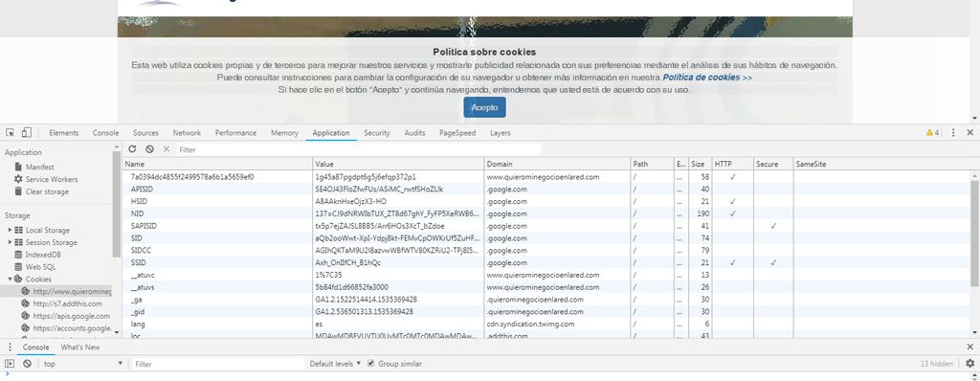Sort cookies by Size column header
980x381 pixels.
(700, 164)
